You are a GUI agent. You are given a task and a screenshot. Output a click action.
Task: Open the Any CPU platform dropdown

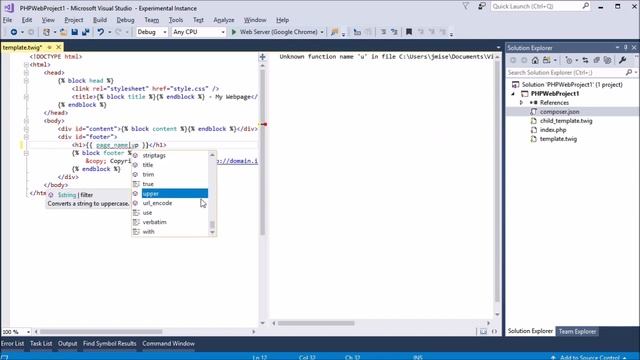point(223,32)
